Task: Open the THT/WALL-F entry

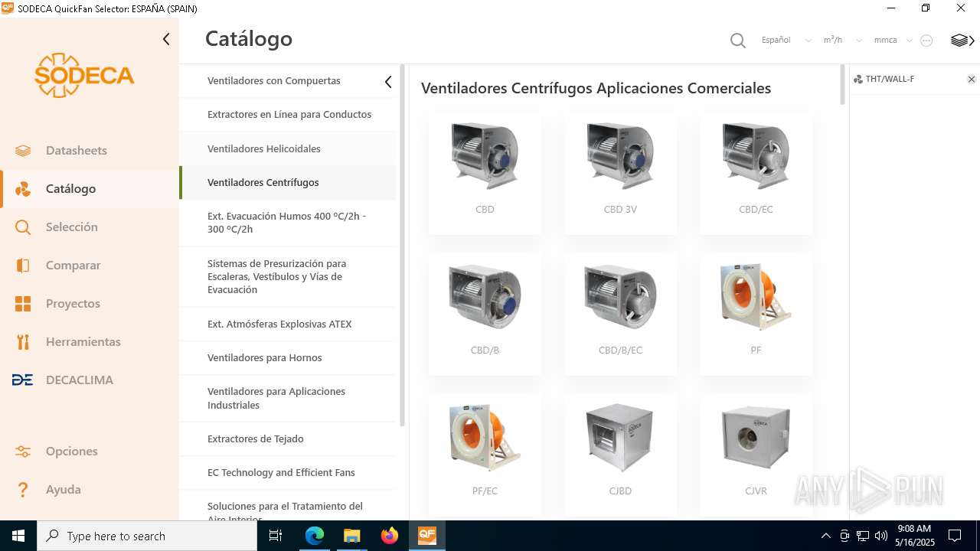Action: pos(890,80)
